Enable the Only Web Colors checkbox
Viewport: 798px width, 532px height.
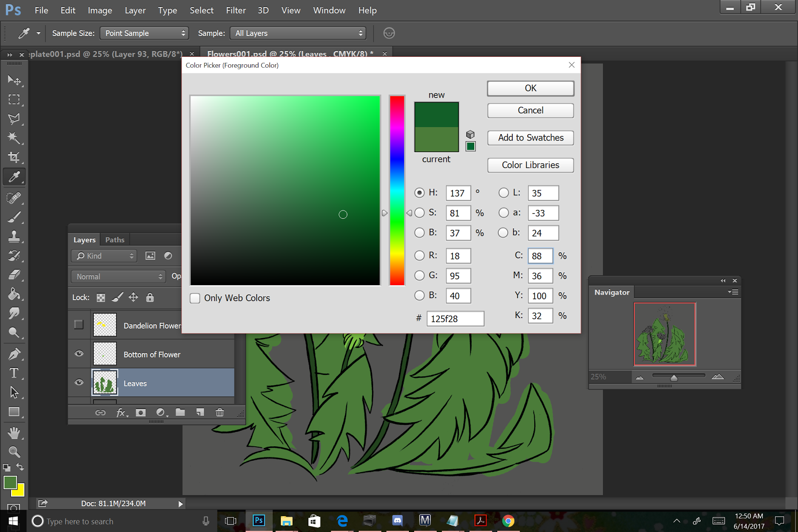(x=195, y=298)
